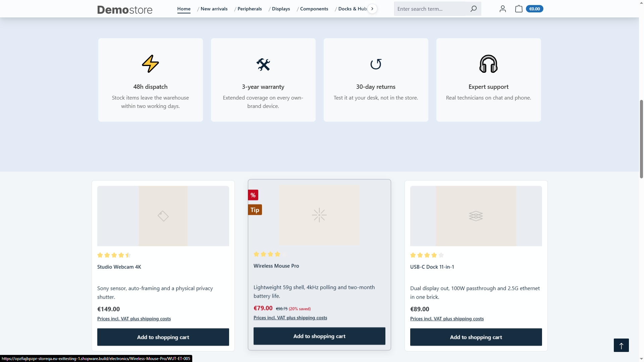Select the USB-C Dock description text

475,293
